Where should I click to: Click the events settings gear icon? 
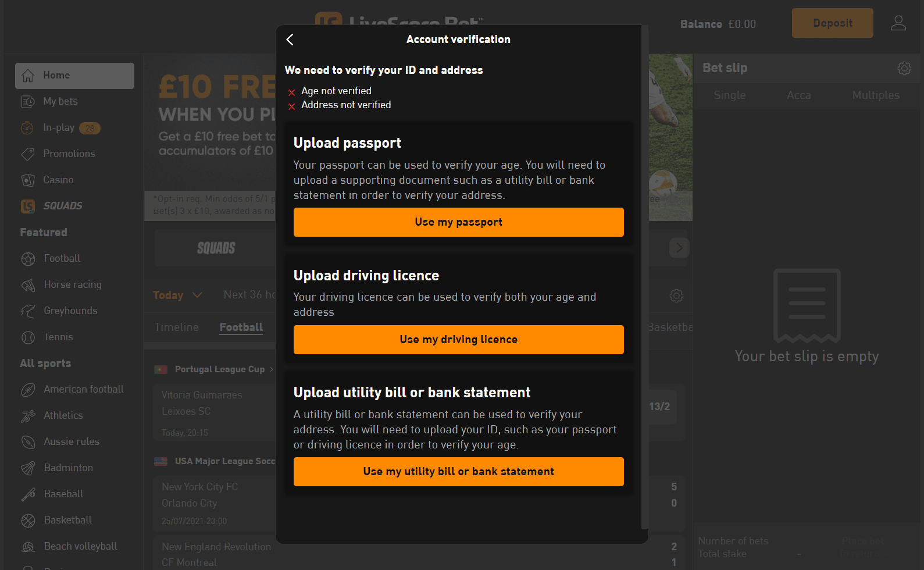[x=676, y=295]
